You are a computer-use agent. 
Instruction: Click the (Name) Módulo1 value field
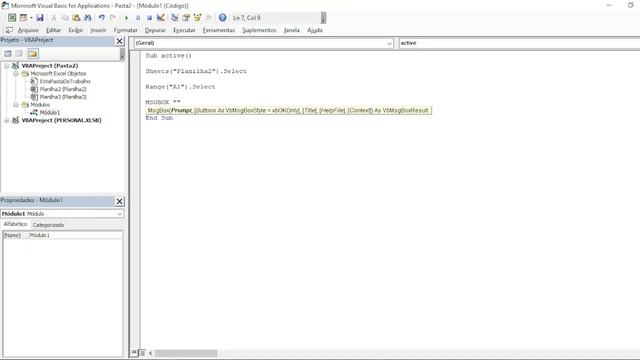(75, 235)
